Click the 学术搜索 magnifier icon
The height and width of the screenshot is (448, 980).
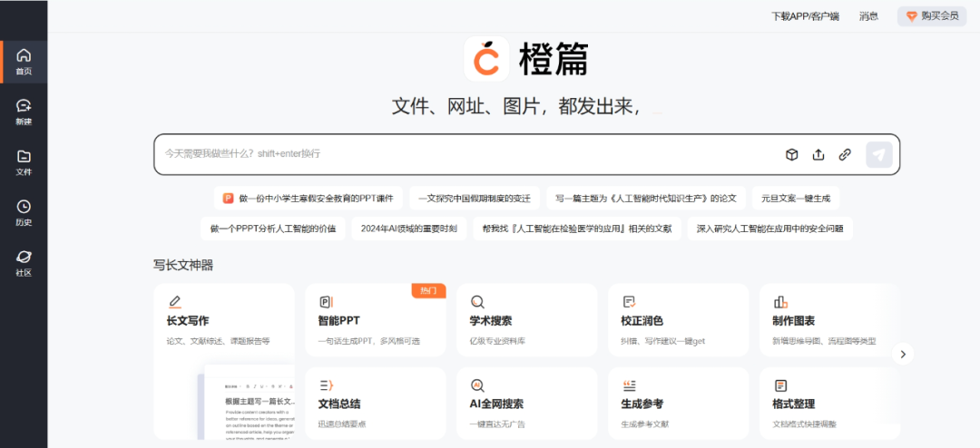point(477,302)
